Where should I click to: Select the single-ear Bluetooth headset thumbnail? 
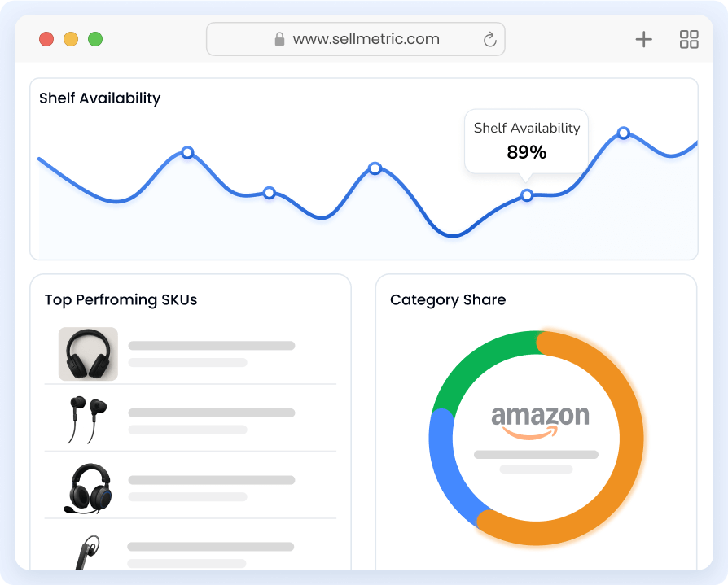pyautogui.click(x=86, y=552)
